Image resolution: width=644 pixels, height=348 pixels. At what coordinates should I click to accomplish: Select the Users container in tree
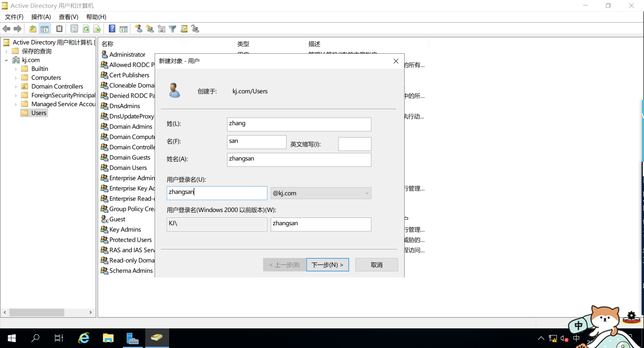coord(39,113)
